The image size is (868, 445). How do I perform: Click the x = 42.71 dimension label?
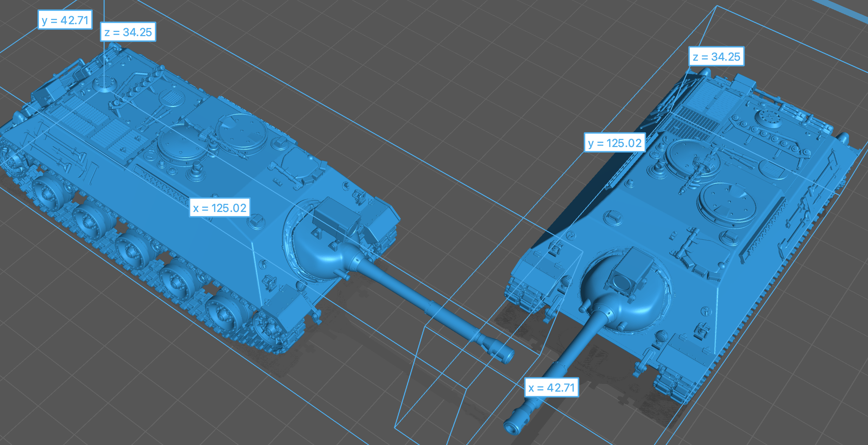551,387
